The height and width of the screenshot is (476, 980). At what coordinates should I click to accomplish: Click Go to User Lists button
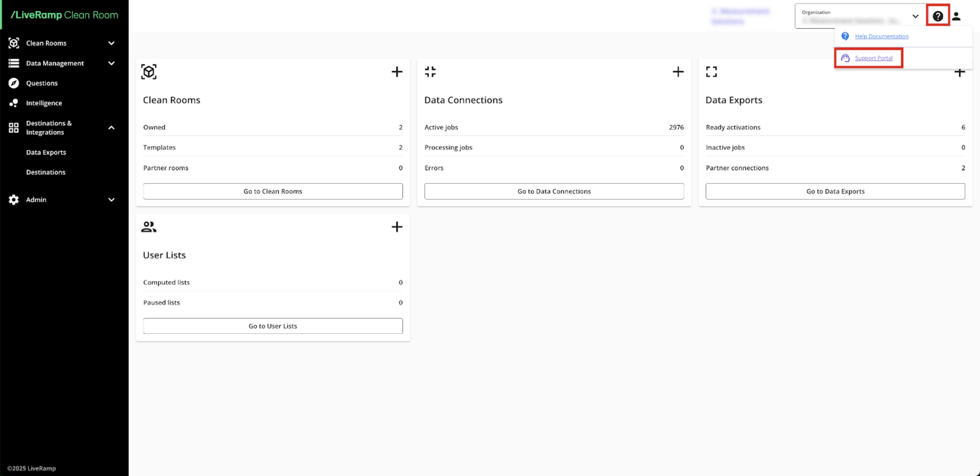[273, 326]
